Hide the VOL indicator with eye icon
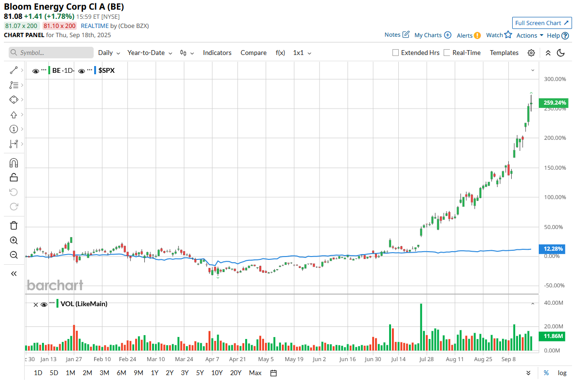This screenshot has height=392, width=573. coord(44,304)
